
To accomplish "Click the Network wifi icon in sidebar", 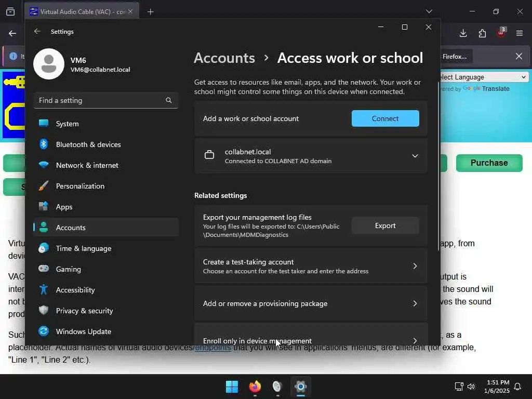I will [x=44, y=165].
